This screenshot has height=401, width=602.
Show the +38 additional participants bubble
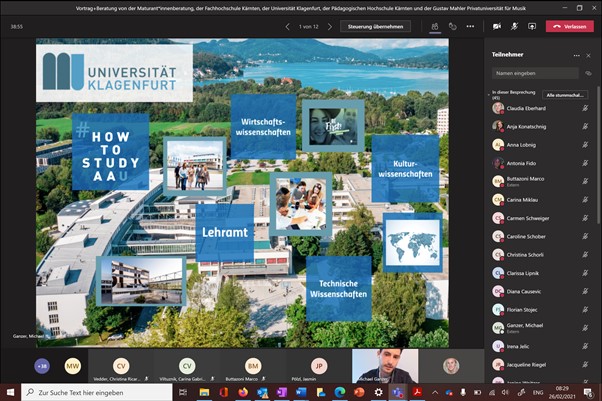(x=42, y=366)
